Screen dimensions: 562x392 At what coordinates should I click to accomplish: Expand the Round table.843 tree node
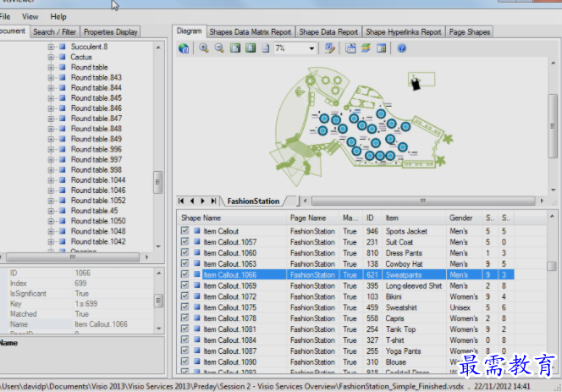click(51, 77)
